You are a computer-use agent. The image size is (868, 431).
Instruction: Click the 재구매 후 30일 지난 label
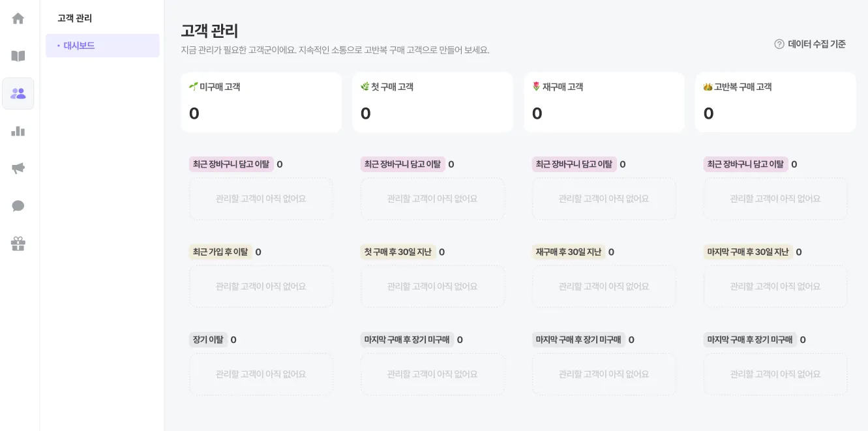tap(569, 252)
